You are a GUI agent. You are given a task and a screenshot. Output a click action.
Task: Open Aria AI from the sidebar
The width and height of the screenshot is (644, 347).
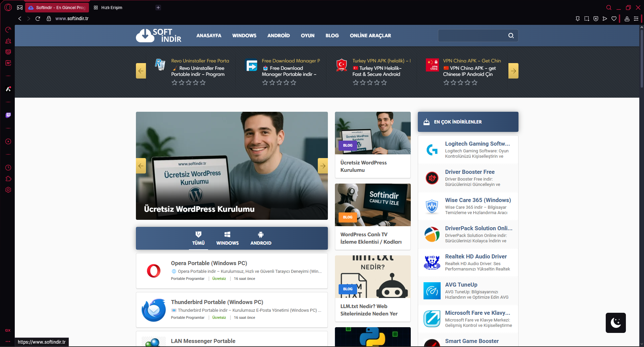[8, 89]
